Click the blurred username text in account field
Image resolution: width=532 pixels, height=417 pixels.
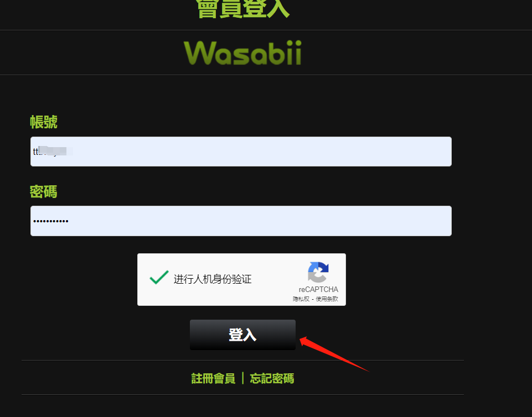53,151
